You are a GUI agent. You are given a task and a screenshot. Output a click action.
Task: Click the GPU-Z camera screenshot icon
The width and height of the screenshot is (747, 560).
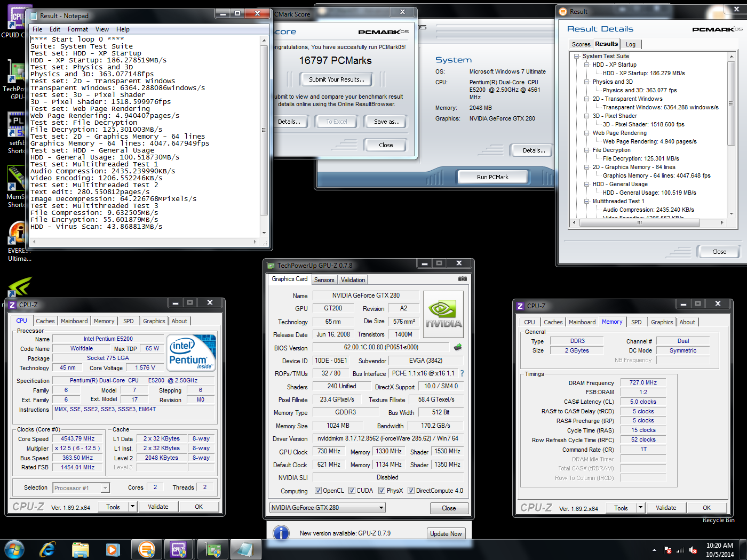(x=462, y=279)
